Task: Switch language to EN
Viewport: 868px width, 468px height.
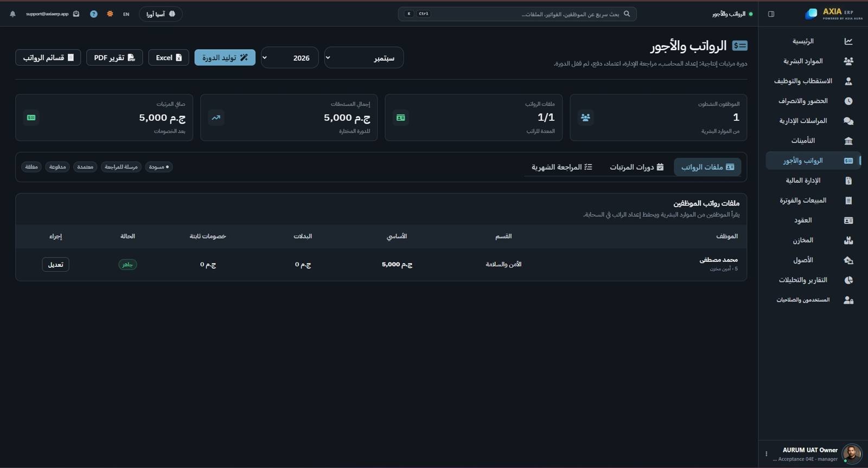Action: click(126, 14)
